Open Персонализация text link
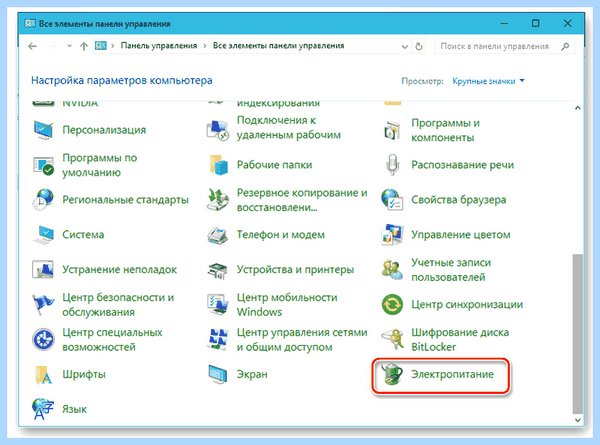 104,130
